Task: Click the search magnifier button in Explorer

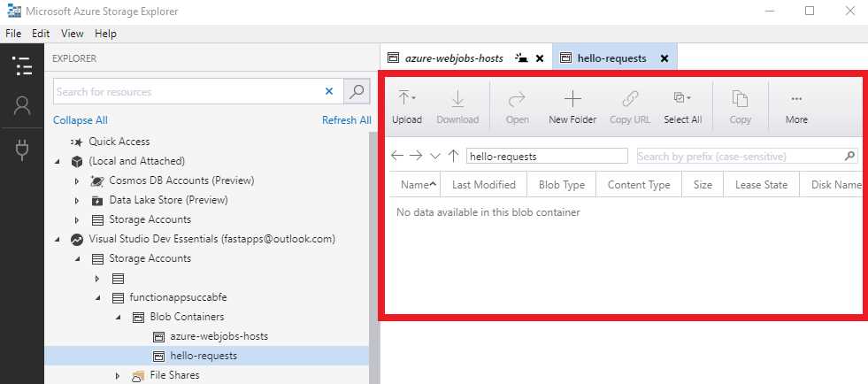Action: point(357,91)
